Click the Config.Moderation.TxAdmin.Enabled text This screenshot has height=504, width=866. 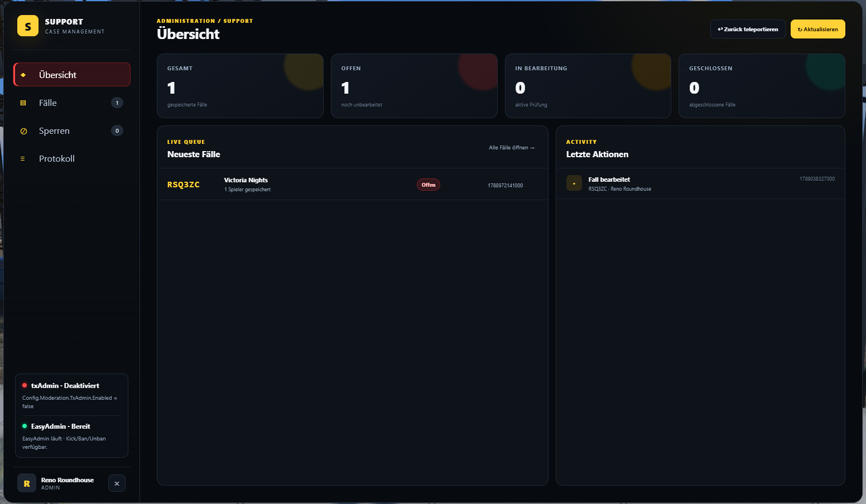(70, 402)
